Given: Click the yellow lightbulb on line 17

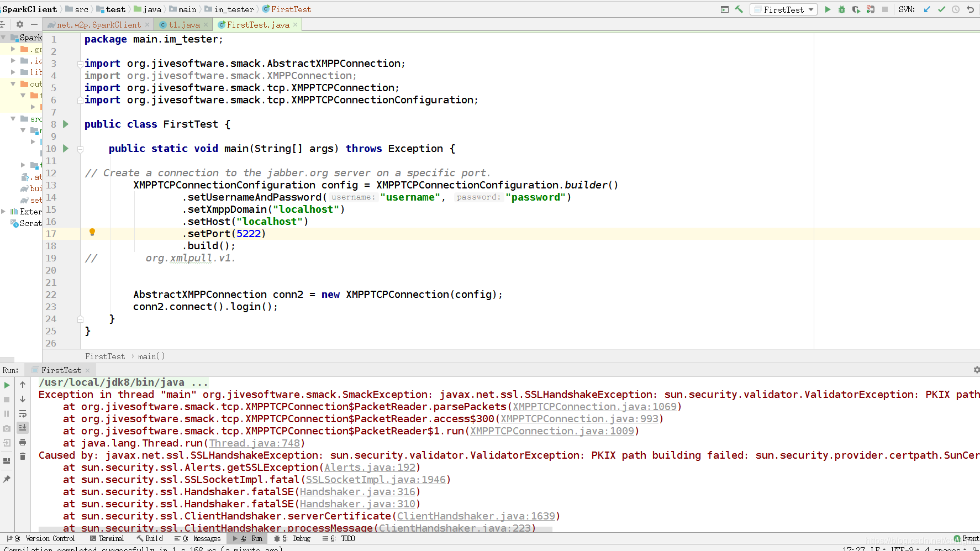Looking at the screenshot, I should click(x=92, y=233).
